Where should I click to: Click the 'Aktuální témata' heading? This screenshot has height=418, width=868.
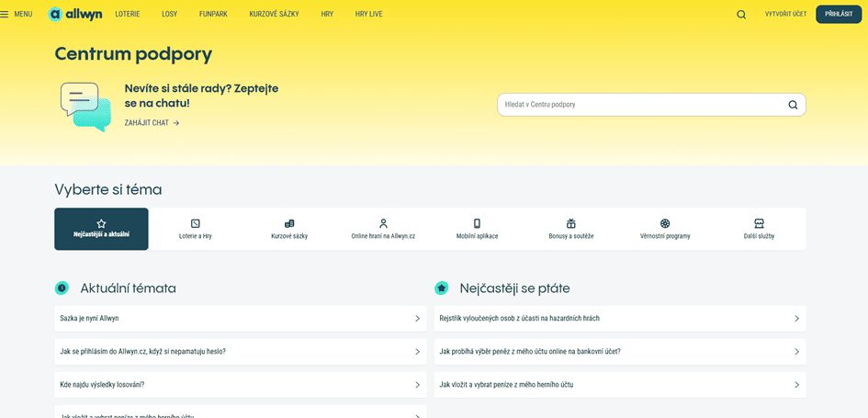point(129,288)
